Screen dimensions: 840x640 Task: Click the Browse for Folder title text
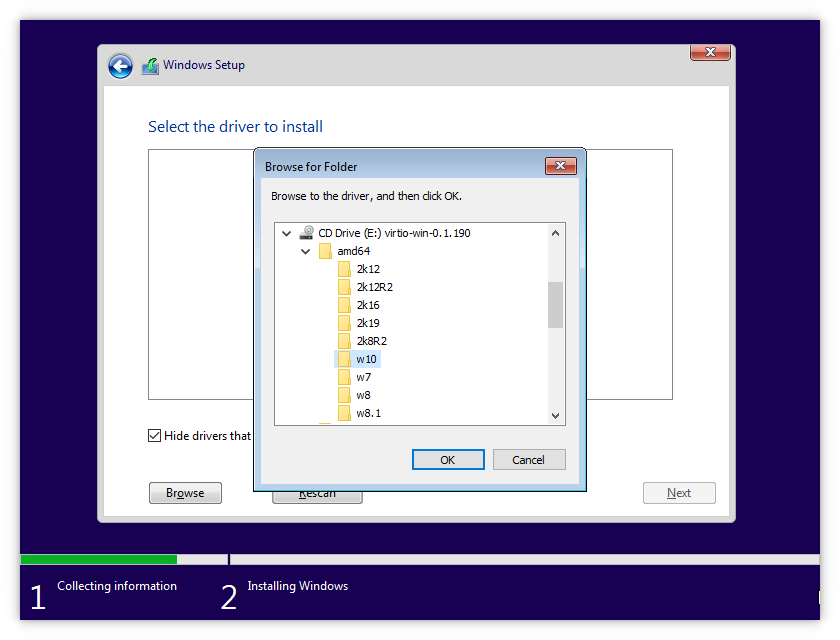[x=311, y=167]
